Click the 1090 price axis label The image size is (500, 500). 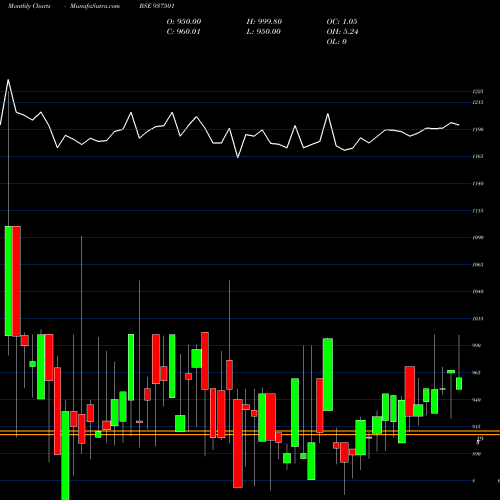tap(478, 238)
